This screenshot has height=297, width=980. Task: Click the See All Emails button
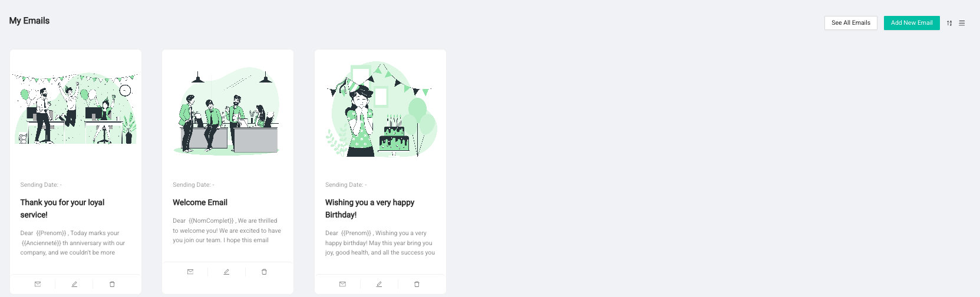850,23
